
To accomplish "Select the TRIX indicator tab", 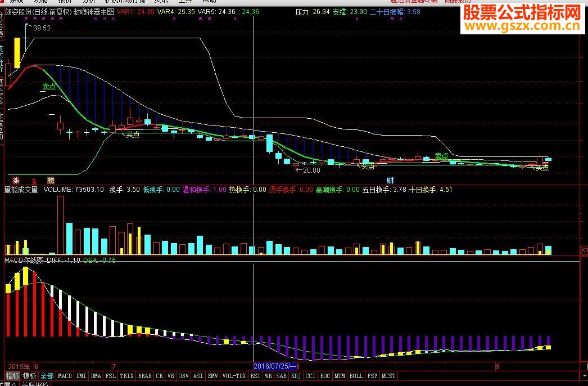I will [x=126, y=376].
